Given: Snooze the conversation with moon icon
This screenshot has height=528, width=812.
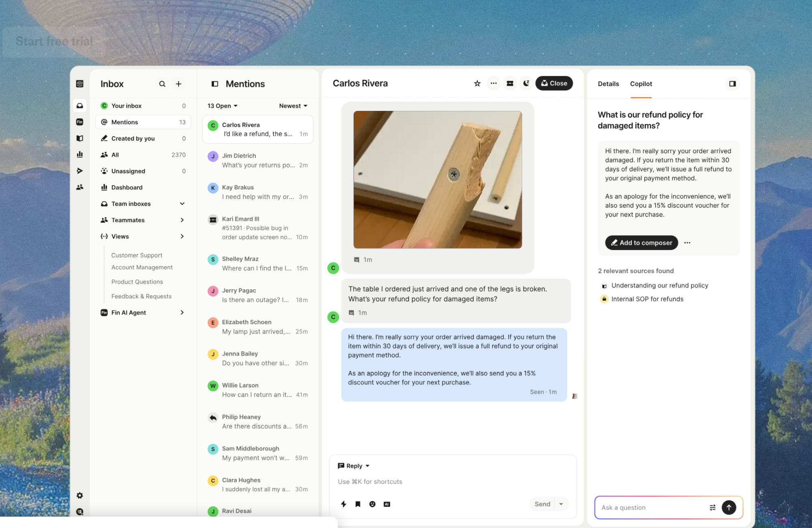Looking at the screenshot, I should (526, 83).
